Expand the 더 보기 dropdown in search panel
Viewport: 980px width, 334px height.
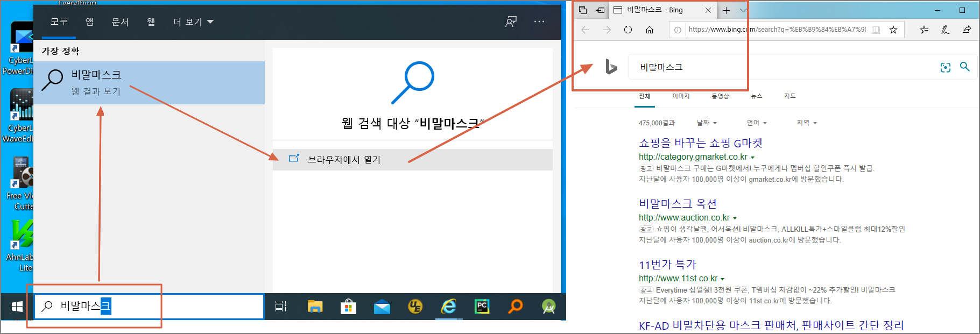(193, 22)
